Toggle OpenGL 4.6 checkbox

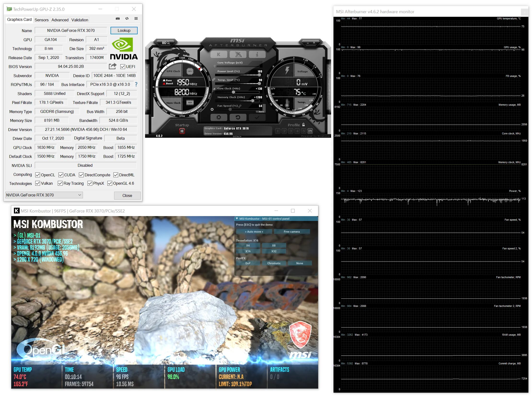point(110,183)
